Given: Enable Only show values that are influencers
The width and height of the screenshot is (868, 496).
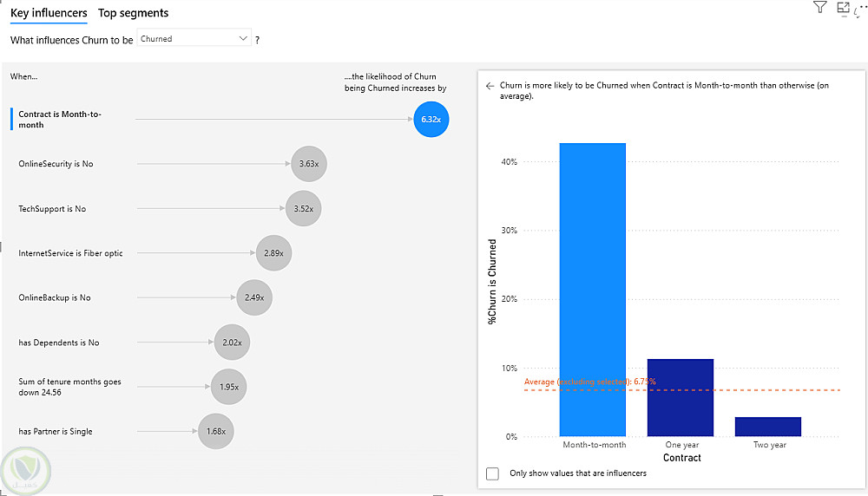Looking at the screenshot, I should click(x=493, y=473).
